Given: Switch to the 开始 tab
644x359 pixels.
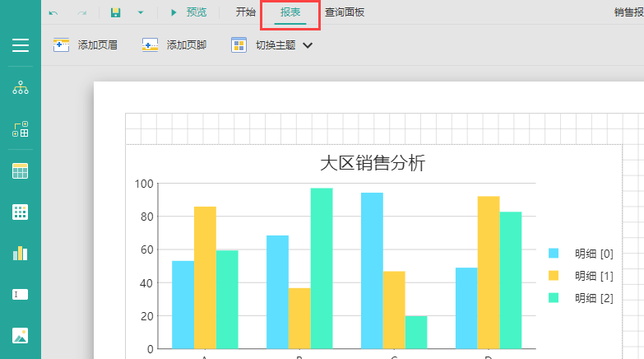Looking at the screenshot, I should pyautogui.click(x=245, y=12).
